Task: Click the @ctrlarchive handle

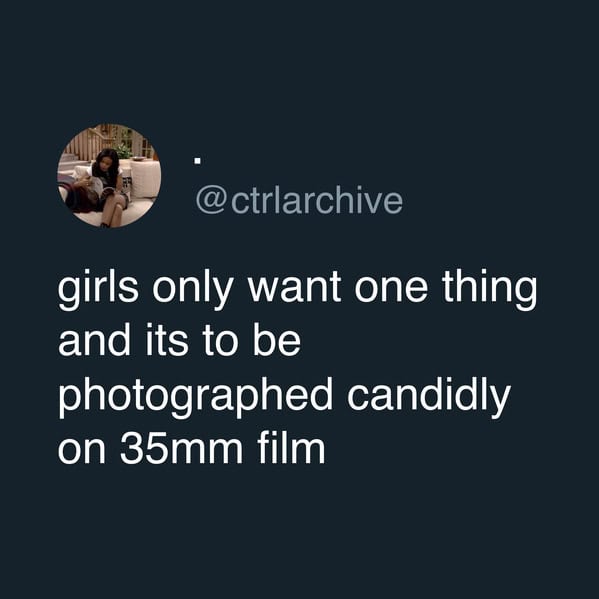Action: click(x=299, y=201)
